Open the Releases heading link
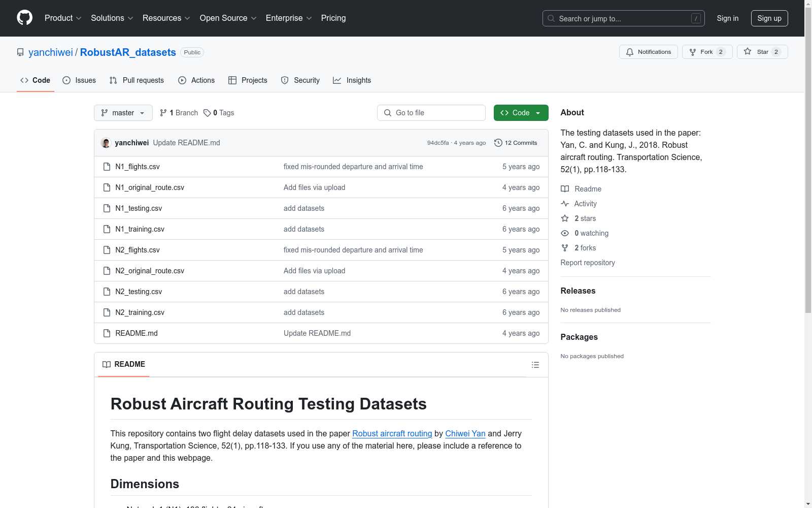812x508 pixels. click(x=578, y=291)
